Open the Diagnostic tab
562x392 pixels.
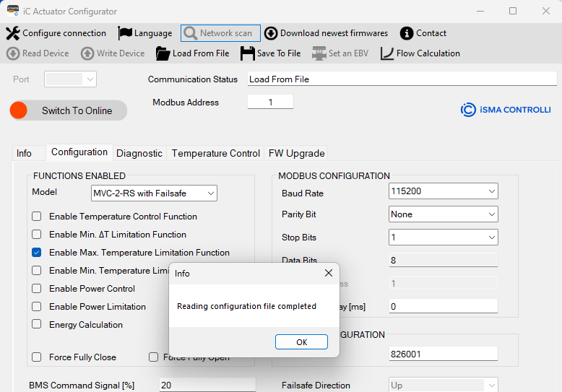[x=139, y=153]
